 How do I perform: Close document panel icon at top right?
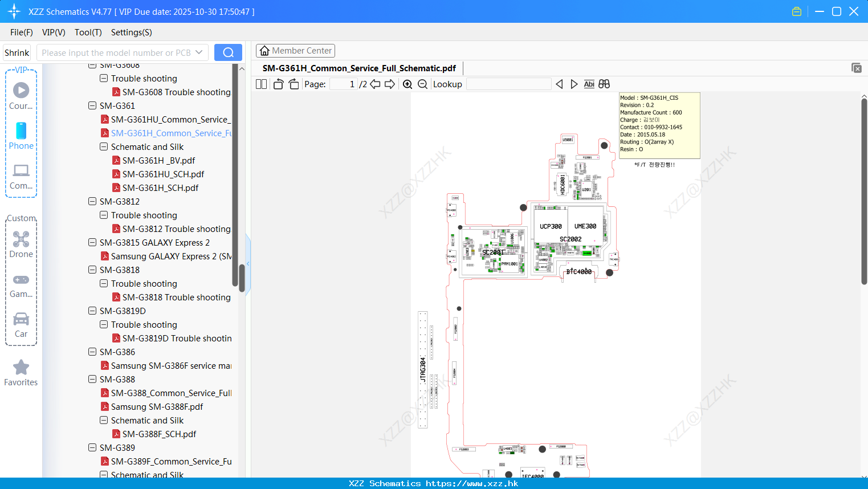[x=857, y=68]
